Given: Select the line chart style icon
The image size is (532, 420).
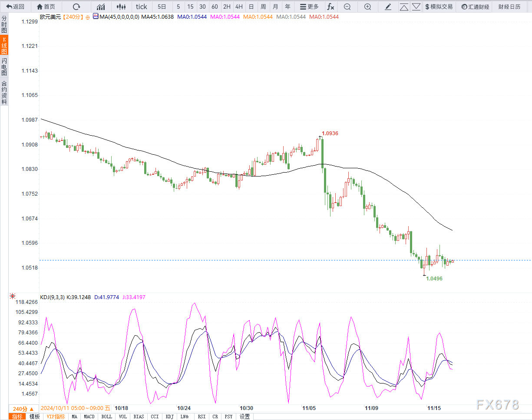Looking at the screenshot, I should 101,7.
